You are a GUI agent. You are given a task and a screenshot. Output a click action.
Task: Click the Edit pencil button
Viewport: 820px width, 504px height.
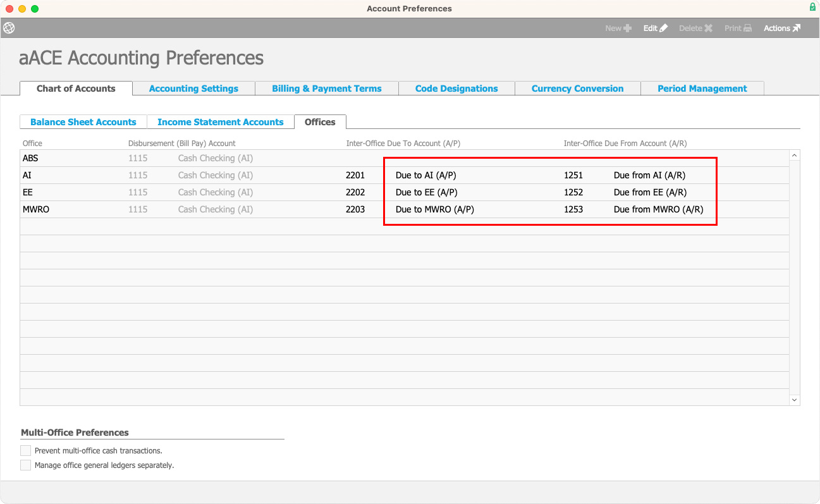click(x=656, y=28)
